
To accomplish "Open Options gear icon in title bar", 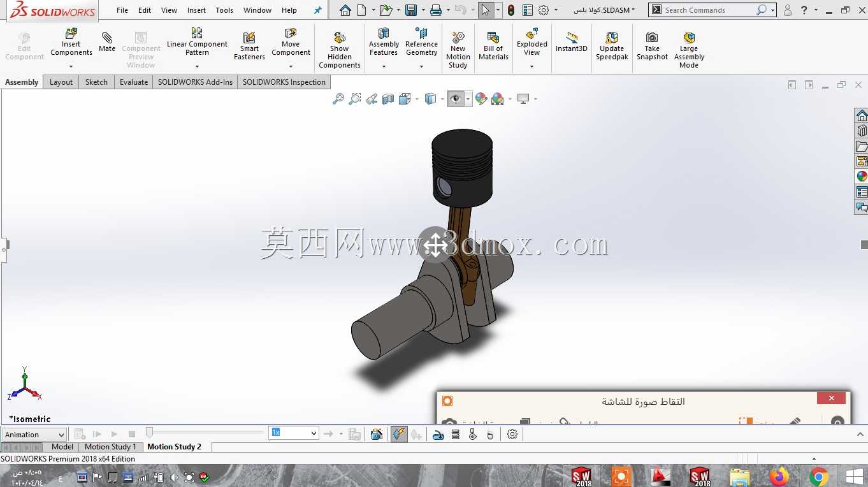I will pos(544,10).
